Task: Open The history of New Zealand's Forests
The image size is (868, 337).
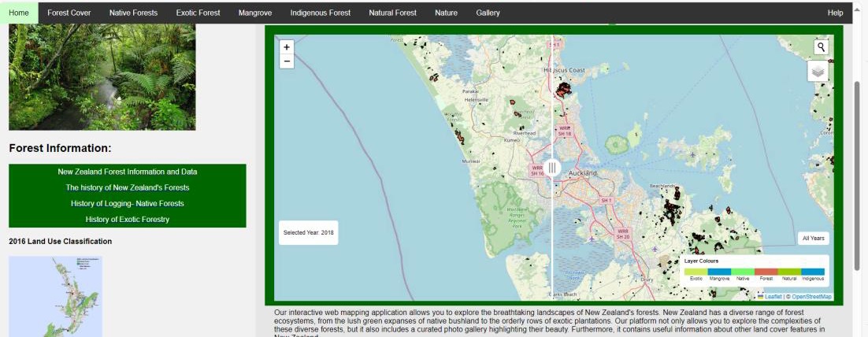Action: 128,187
